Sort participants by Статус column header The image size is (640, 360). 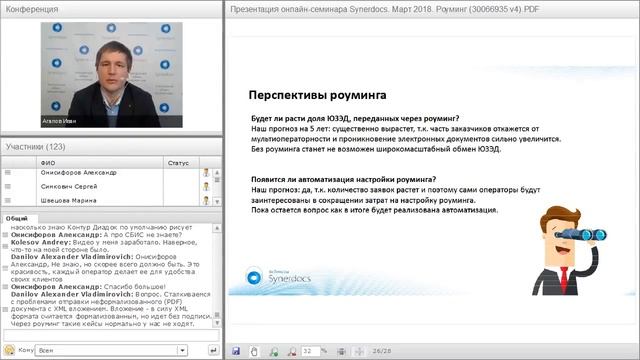click(181, 162)
